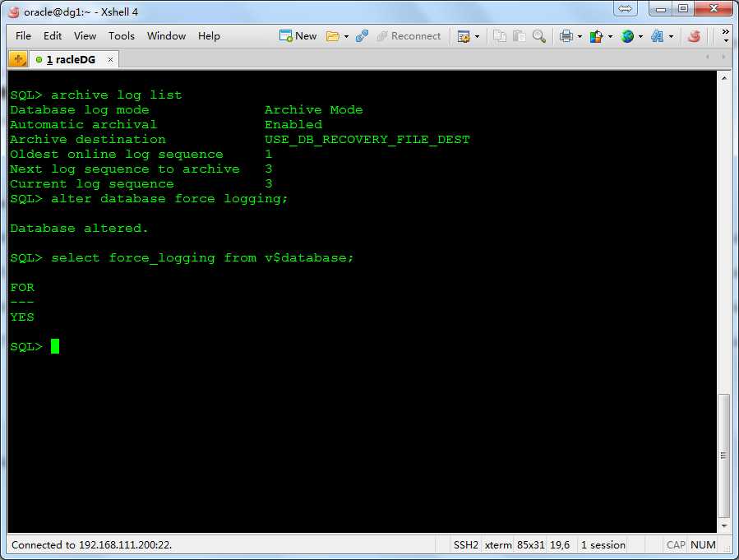Click the Disconnect chain-link icon
739x560 pixels.
click(x=362, y=36)
